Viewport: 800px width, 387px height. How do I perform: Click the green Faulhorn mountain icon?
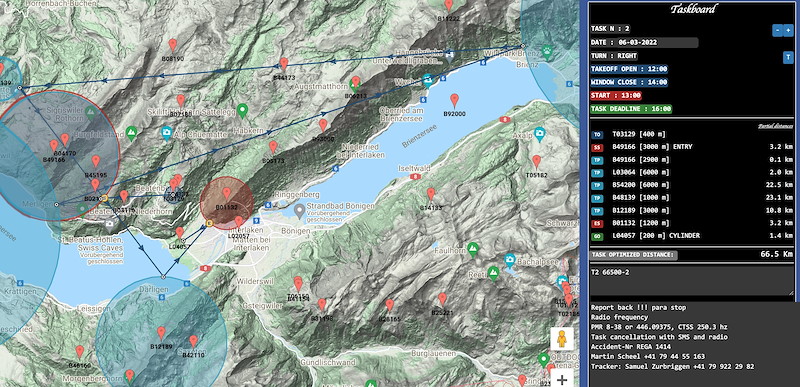pyautogui.click(x=473, y=248)
